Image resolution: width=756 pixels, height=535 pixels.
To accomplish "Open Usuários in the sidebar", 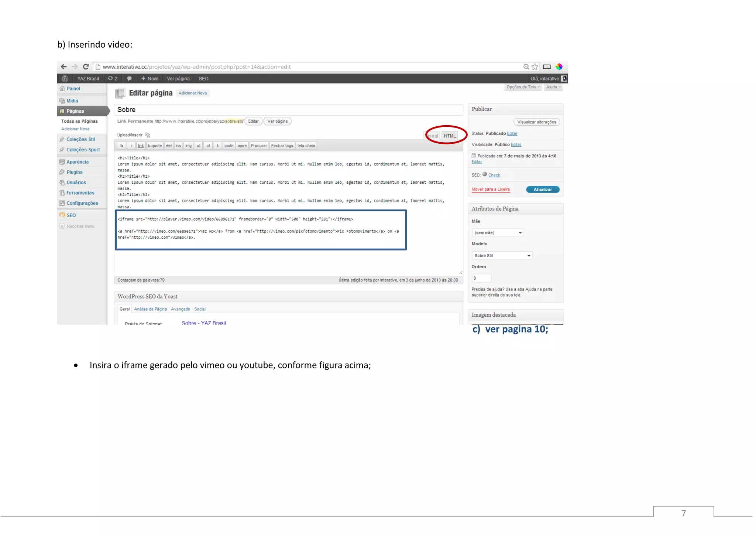I will 76,183.
